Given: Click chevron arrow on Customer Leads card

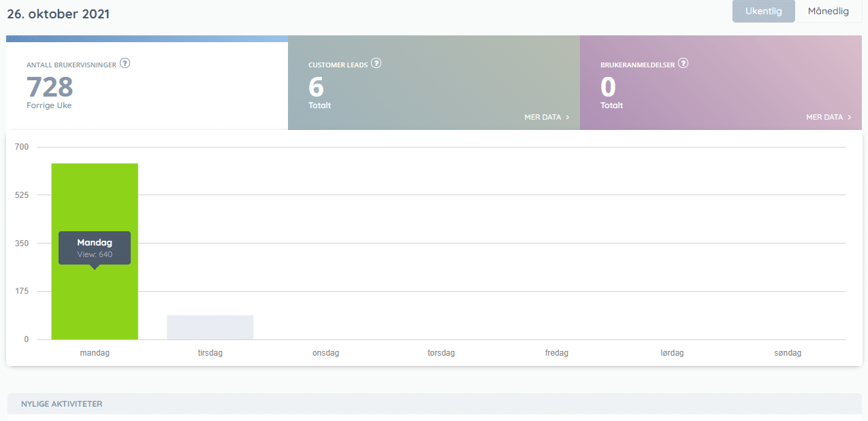Looking at the screenshot, I should [568, 118].
